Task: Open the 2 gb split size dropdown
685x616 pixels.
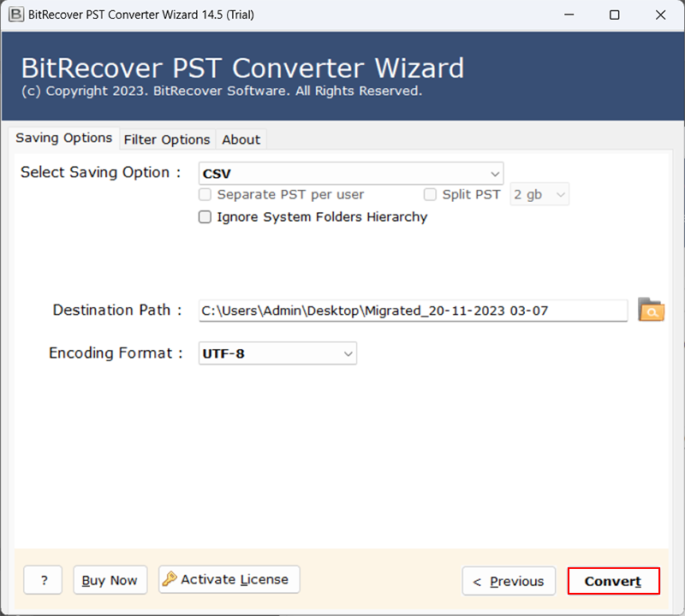Action: coord(539,195)
